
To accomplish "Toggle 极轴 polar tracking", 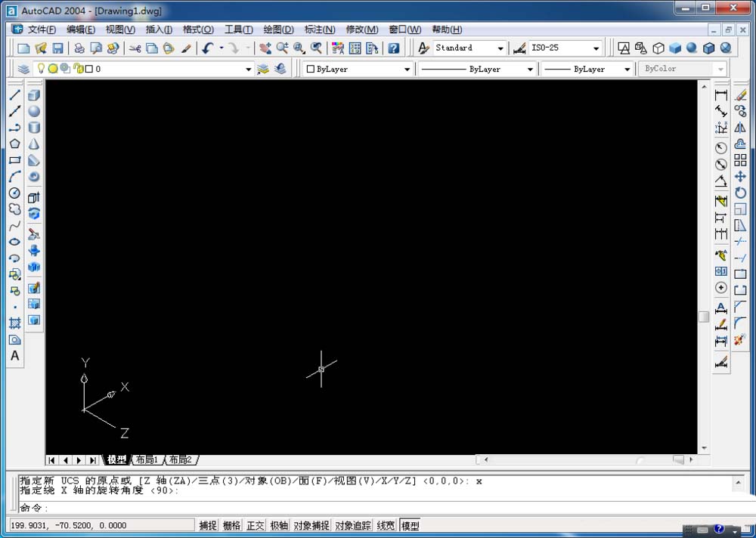I will pyautogui.click(x=279, y=525).
